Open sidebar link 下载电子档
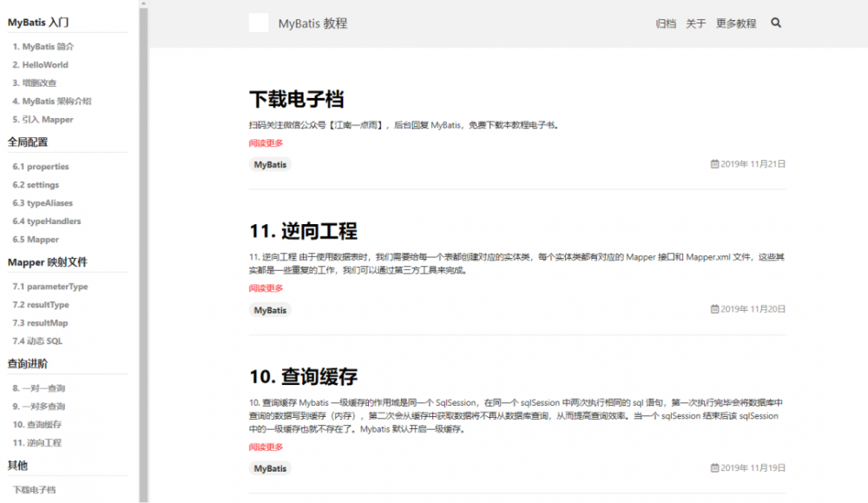Image resolution: width=868 pixels, height=503 pixels. tap(35, 490)
